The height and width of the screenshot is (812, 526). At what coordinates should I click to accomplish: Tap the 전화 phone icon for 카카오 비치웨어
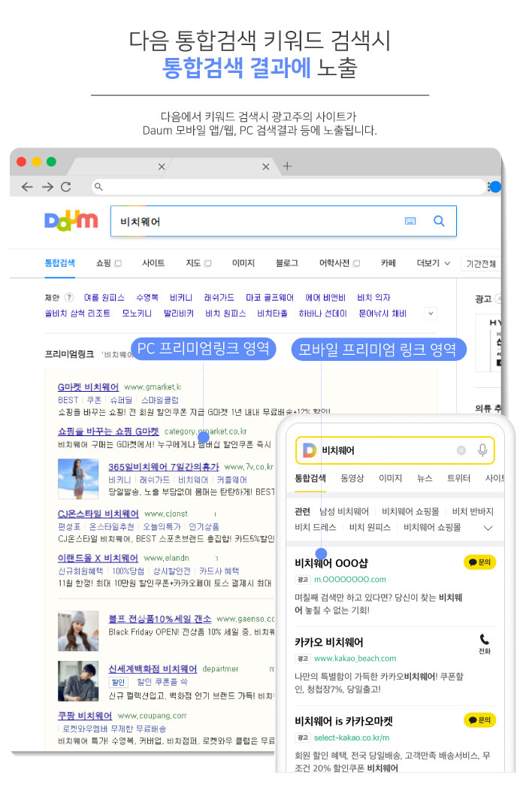[485, 644]
